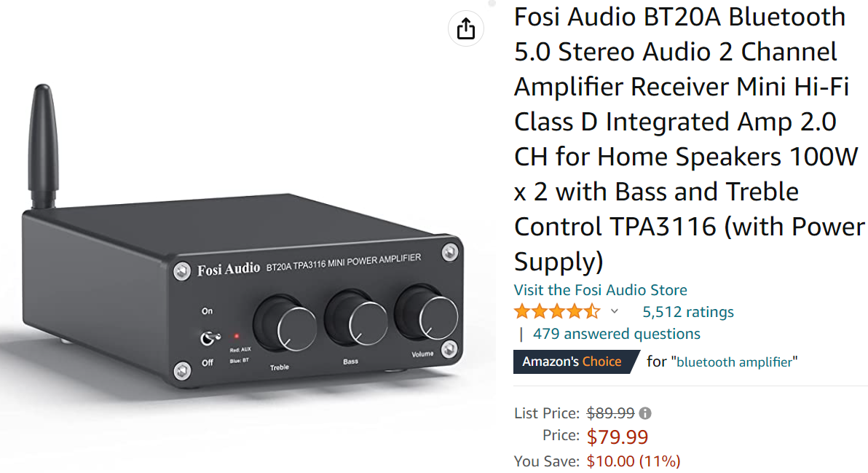Click the crossed-out $89.99 list price

pyautogui.click(x=611, y=413)
